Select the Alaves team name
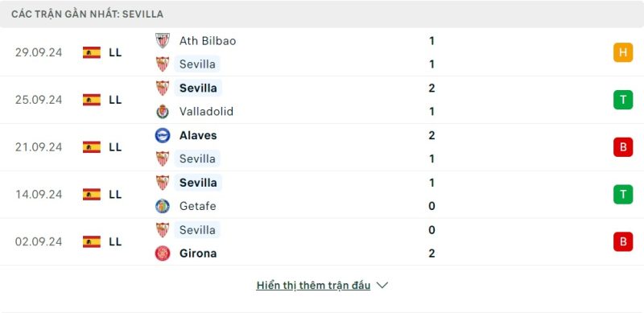This screenshot has height=313, width=644. click(x=198, y=135)
